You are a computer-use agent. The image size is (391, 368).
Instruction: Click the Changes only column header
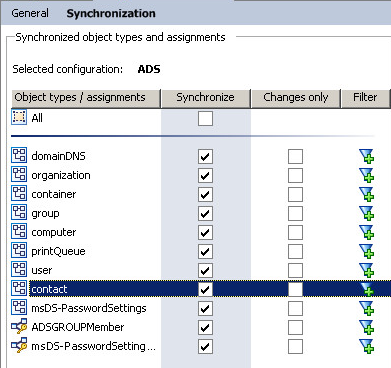[x=296, y=98]
